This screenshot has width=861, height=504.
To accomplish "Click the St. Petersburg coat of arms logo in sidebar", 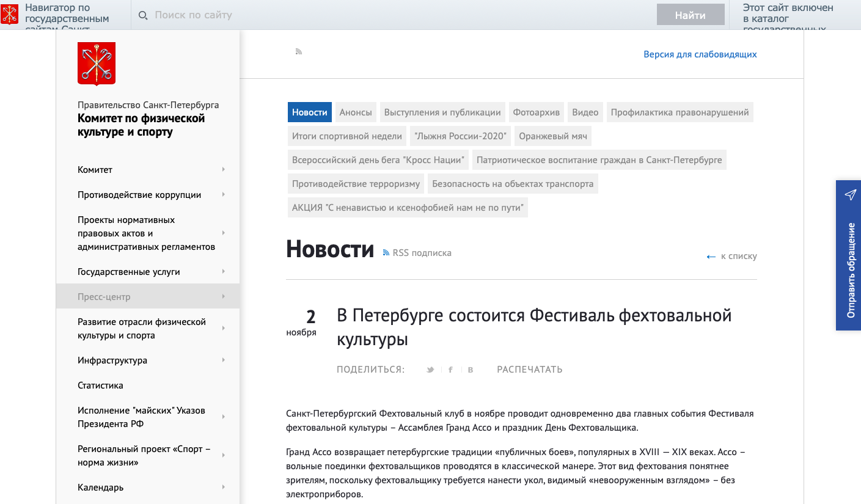I will point(97,64).
